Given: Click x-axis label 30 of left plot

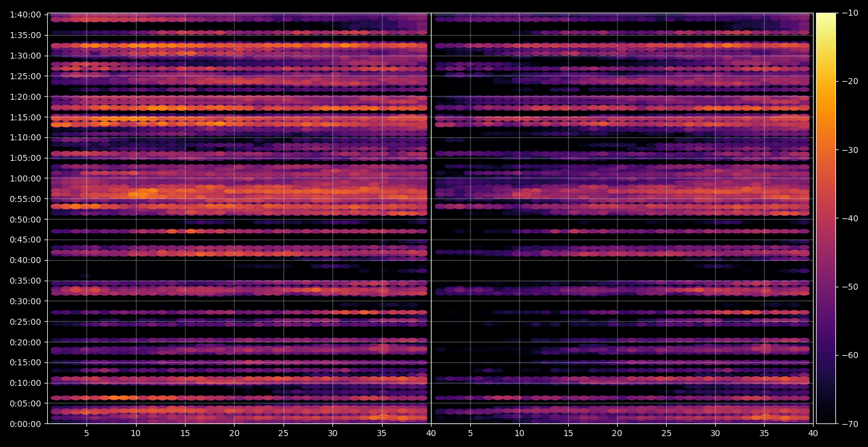Looking at the screenshot, I should click(x=332, y=433).
